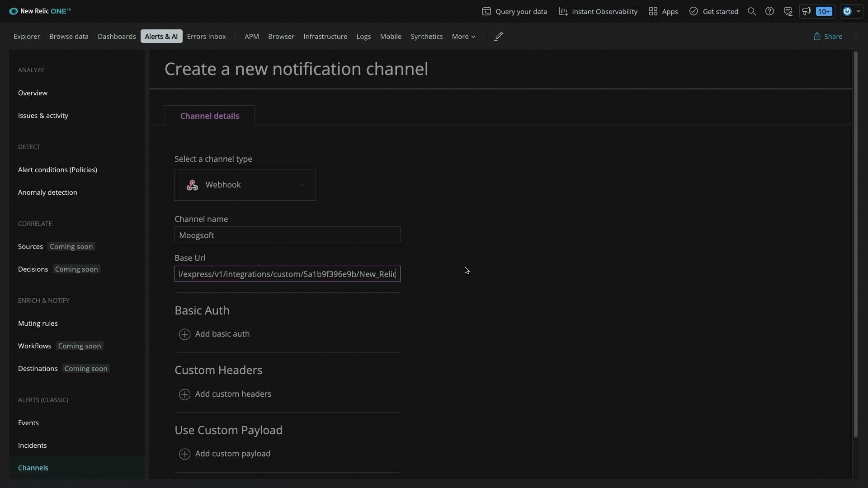868x488 pixels.
Task: Click the Webhook icon in dropdown
Action: click(x=192, y=185)
